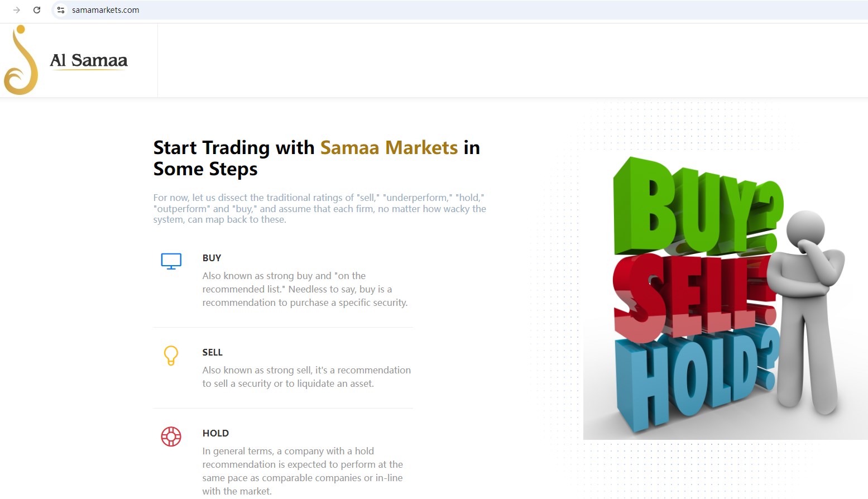Click the red lifebuoy icon beside HOLD

171,436
